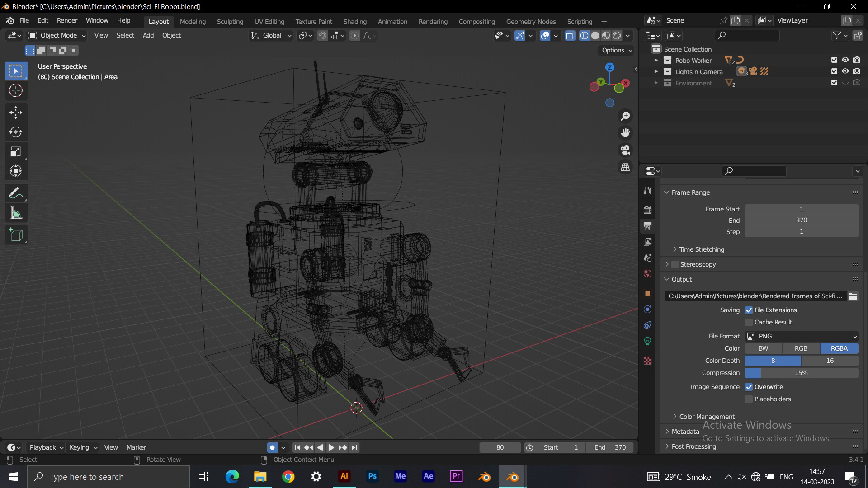
Task: Select the Rotate tool in toolbar
Action: click(x=16, y=132)
